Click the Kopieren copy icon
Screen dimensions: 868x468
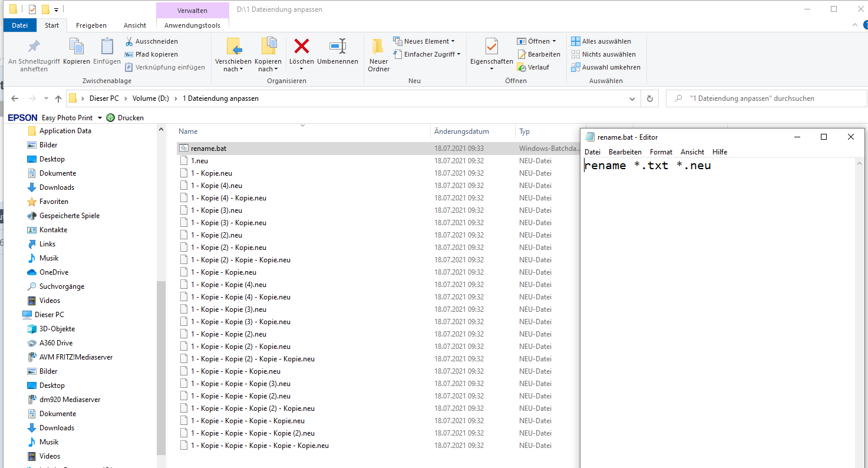point(77,47)
